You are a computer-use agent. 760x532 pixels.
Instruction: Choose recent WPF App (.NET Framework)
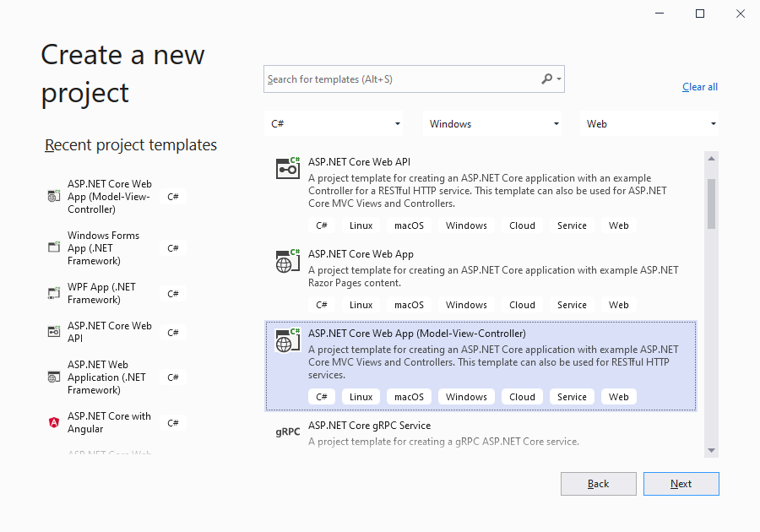tap(101, 293)
